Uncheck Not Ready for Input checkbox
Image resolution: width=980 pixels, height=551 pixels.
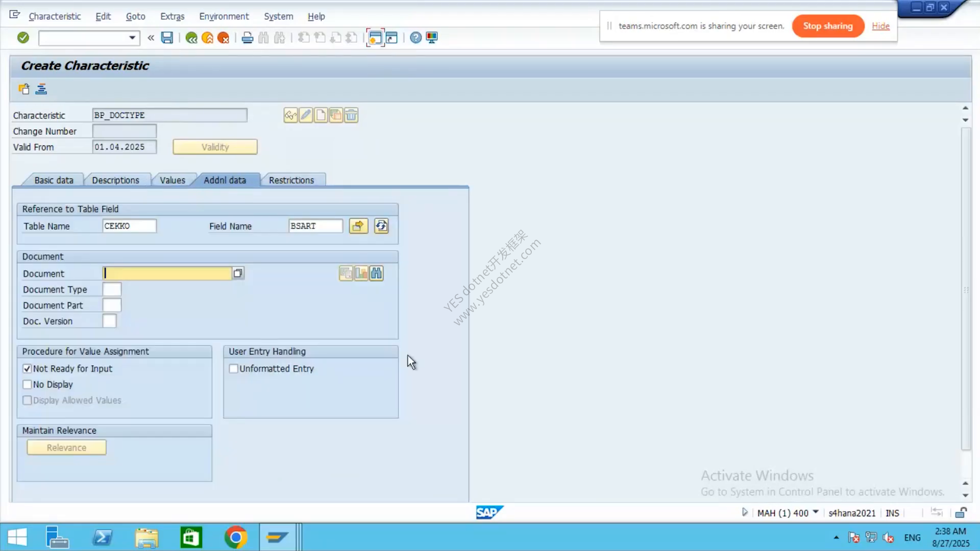click(28, 368)
